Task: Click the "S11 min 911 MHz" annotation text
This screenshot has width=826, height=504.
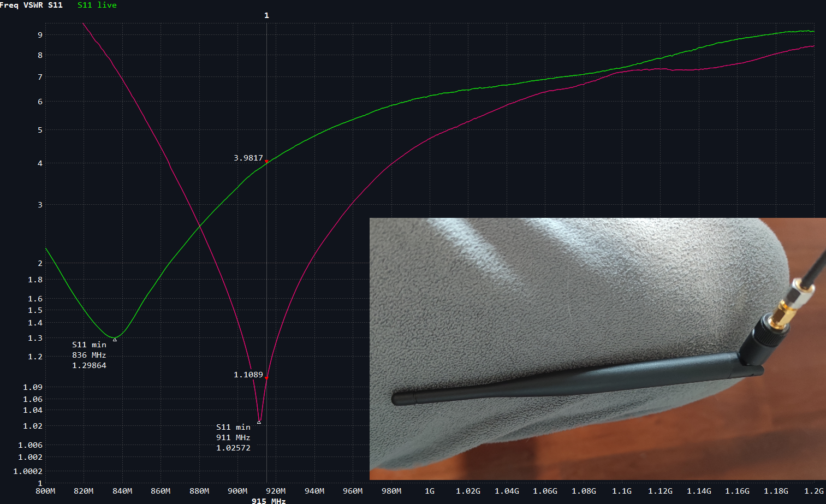Action: click(x=233, y=432)
